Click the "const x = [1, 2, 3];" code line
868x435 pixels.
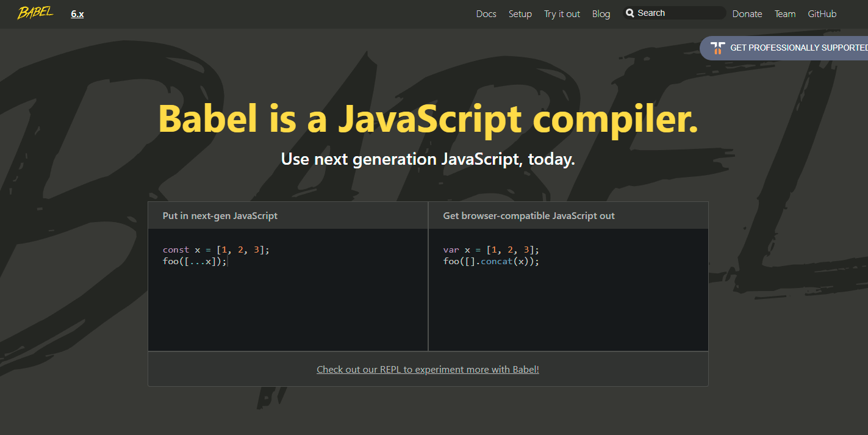click(216, 250)
